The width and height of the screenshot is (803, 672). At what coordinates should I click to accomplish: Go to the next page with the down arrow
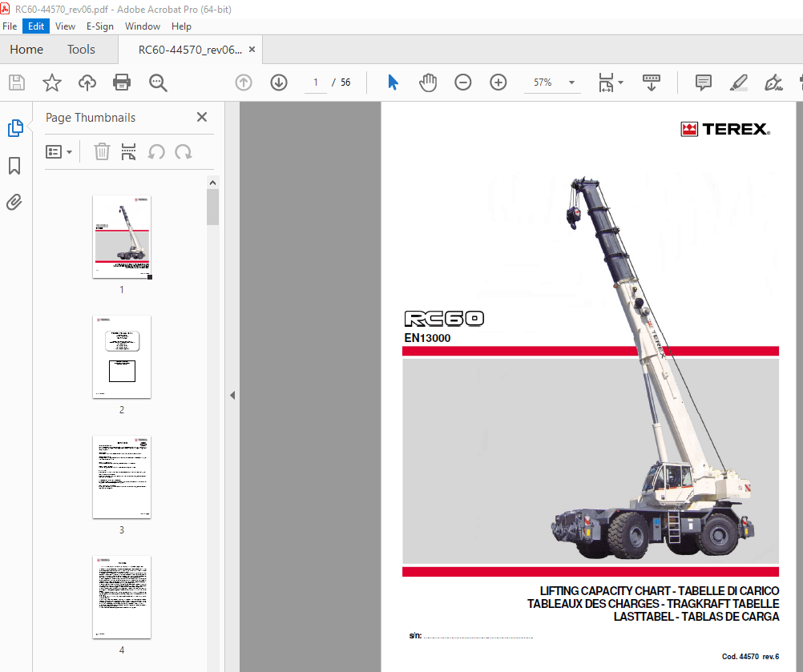click(279, 82)
